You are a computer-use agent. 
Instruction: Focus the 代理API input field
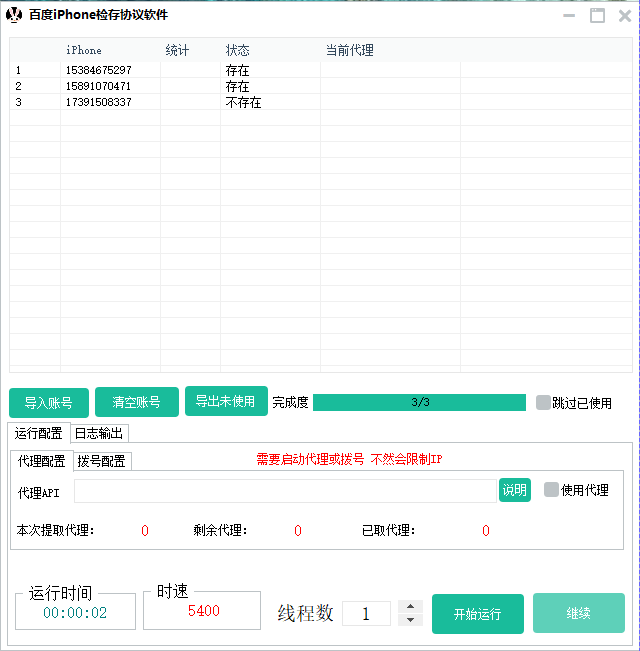click(x=284, y=490)
